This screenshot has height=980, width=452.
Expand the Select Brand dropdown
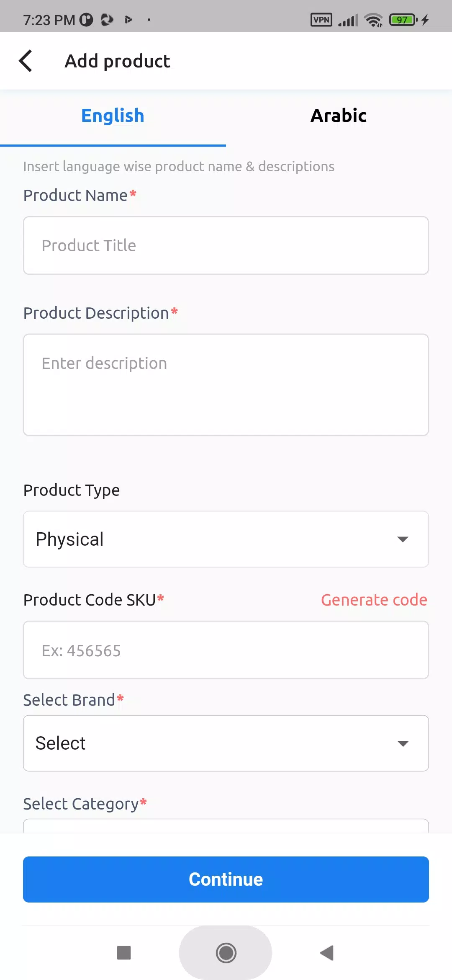[226, 743]
